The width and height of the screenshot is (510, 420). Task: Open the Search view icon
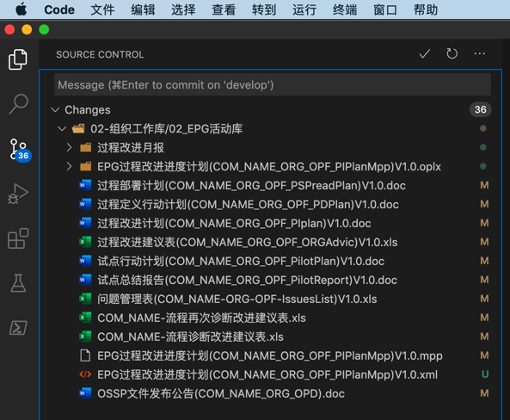pos(18,104)
